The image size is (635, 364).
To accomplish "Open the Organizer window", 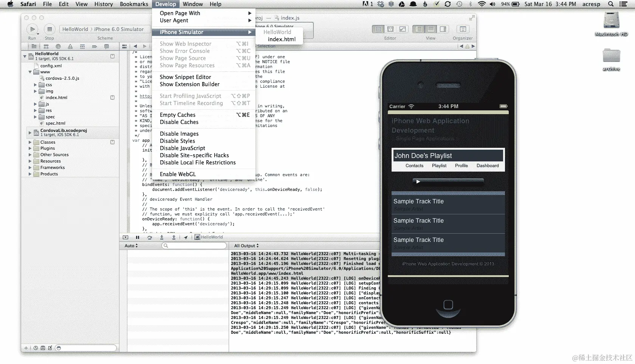I will [x=463, y=29].
